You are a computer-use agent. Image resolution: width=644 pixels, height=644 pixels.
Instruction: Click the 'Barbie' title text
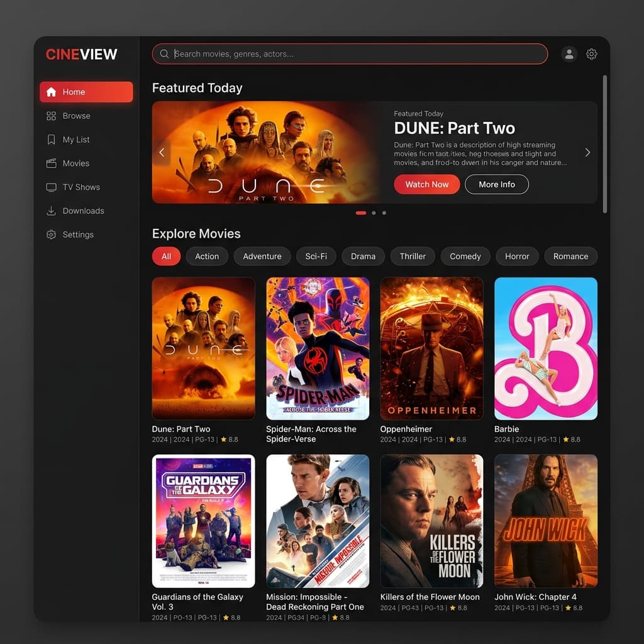[x=507, y=429]
